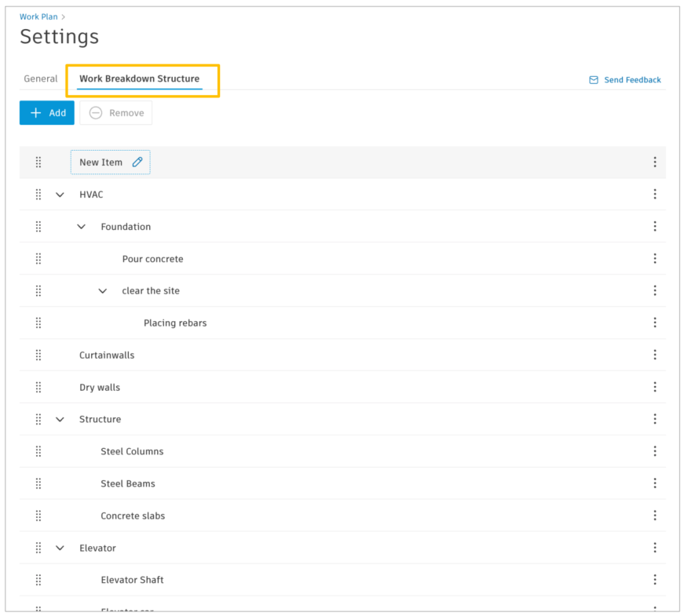This screenshot has height=616, width=684.
Task: Switch to the General tab
Action: click(41, 78)
